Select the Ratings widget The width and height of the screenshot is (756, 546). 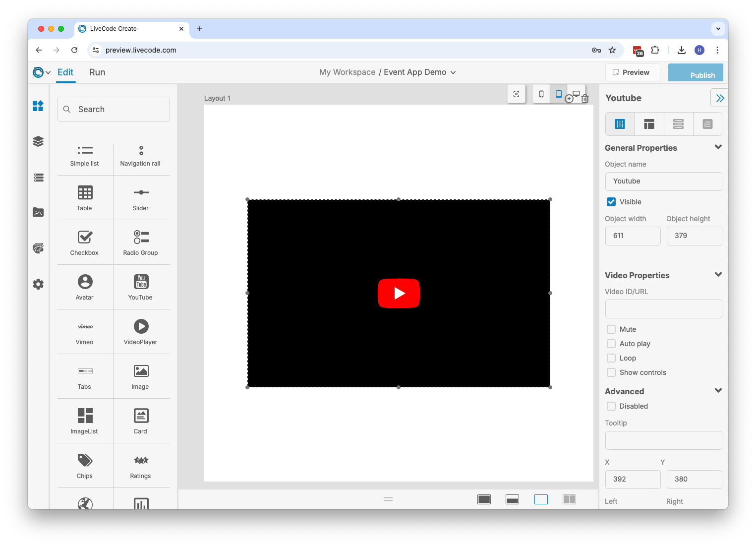pyautogui.click(x=141, y=466)
